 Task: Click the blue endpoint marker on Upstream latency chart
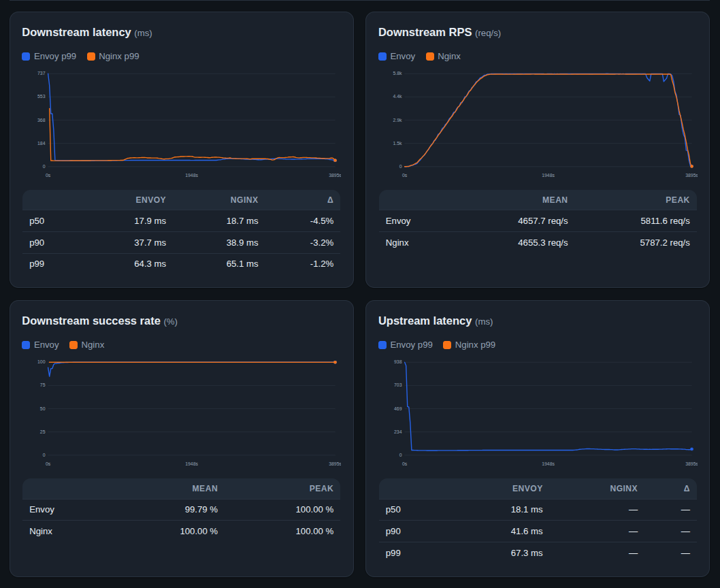point(691,449)
